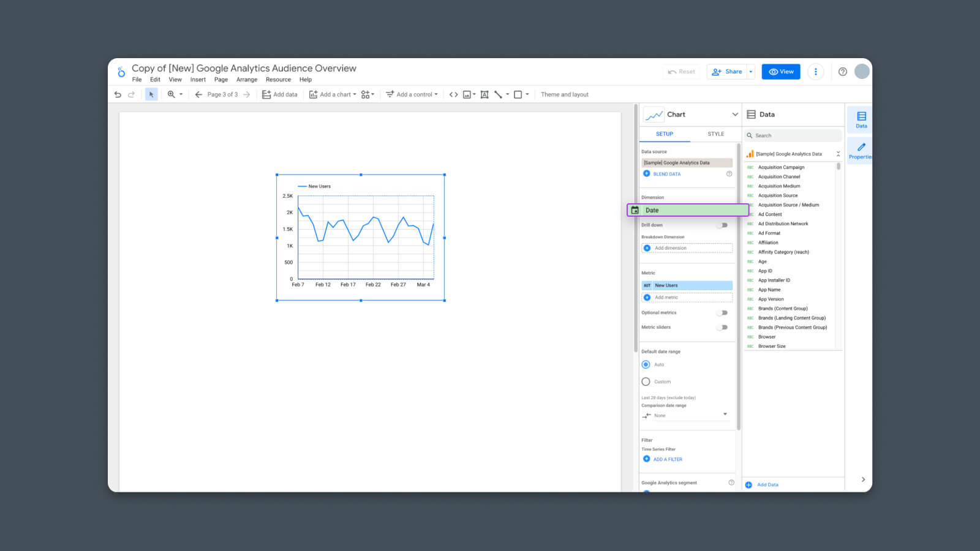Image resolution: width=980 pixels, height=551 pixels.
Task: Click the undo arrow icon
Action: pyautogui.click(x=118, y=94)
